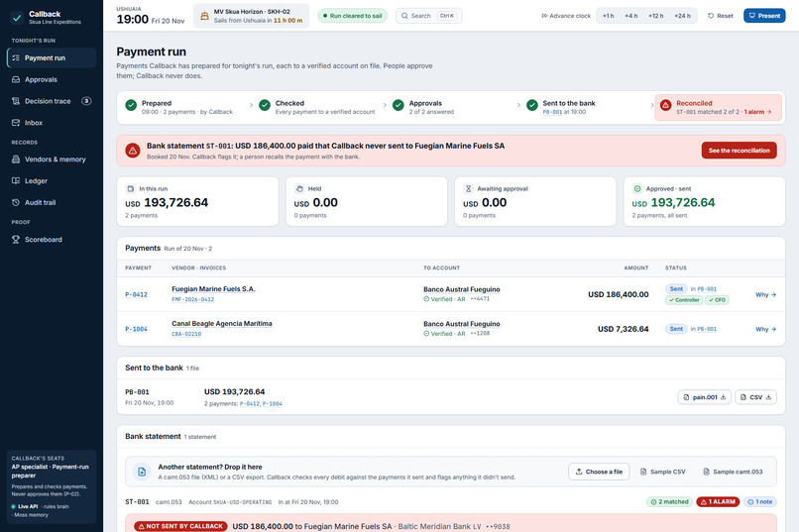The image size is (799, 532).
Task: Download the CSV export
Action: click(755, 397)
